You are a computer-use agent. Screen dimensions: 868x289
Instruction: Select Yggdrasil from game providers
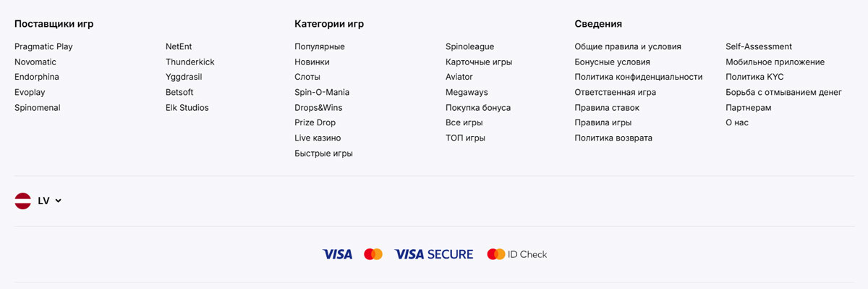point(185,77)
